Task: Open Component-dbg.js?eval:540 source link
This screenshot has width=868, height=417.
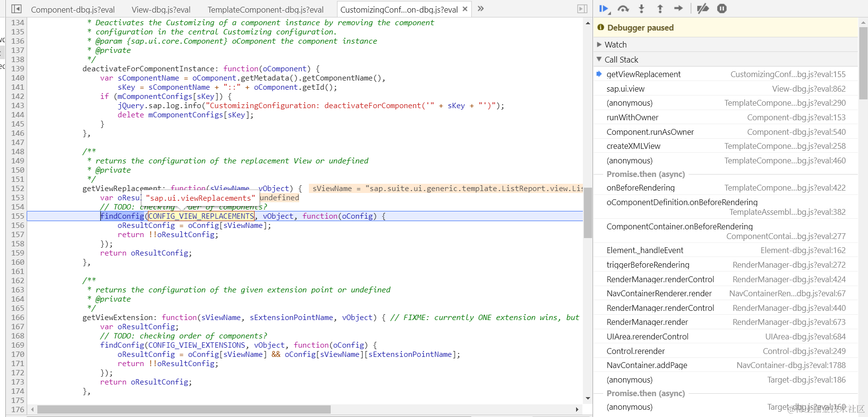Action: click(796, 132)
